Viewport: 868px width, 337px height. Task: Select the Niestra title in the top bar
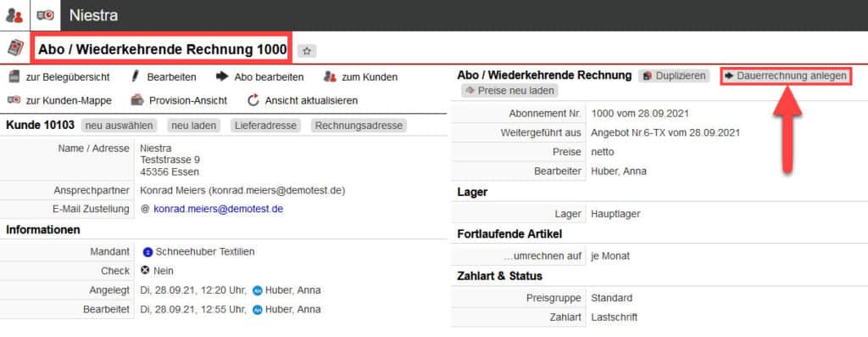(93, 15)
